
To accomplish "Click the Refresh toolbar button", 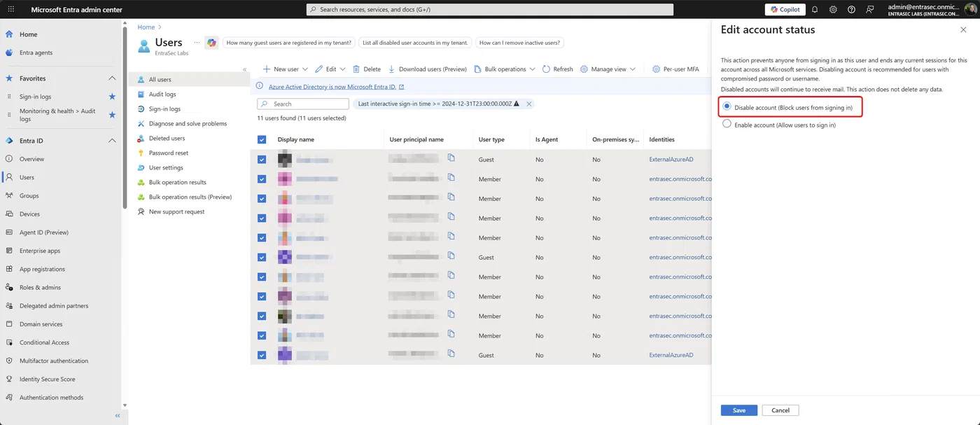I will click(x=557, y=69).
